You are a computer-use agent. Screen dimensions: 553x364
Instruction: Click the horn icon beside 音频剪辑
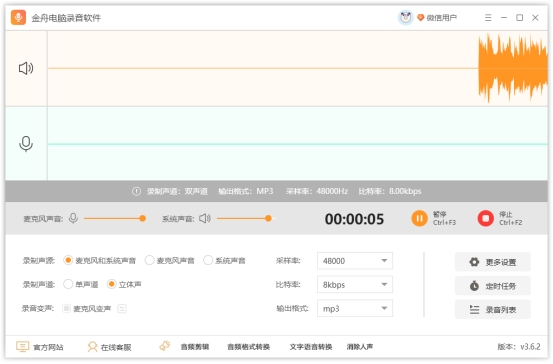(165, 346)
